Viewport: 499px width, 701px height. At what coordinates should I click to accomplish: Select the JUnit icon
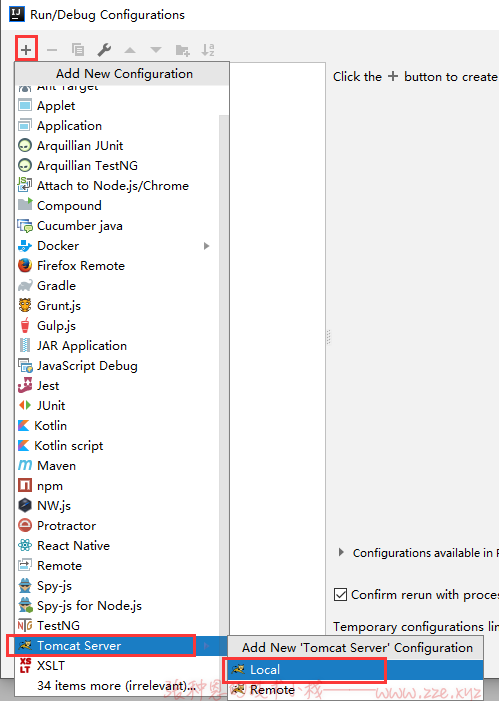(25, 405)
